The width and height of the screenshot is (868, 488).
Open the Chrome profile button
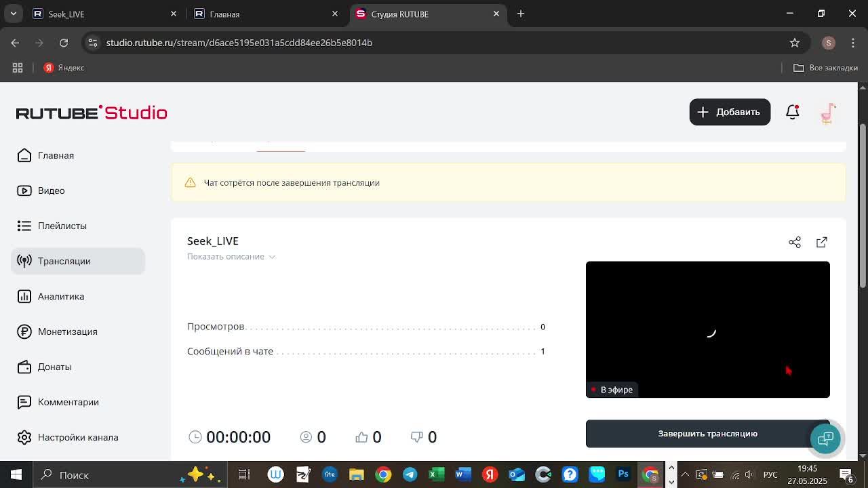(828, 43)
